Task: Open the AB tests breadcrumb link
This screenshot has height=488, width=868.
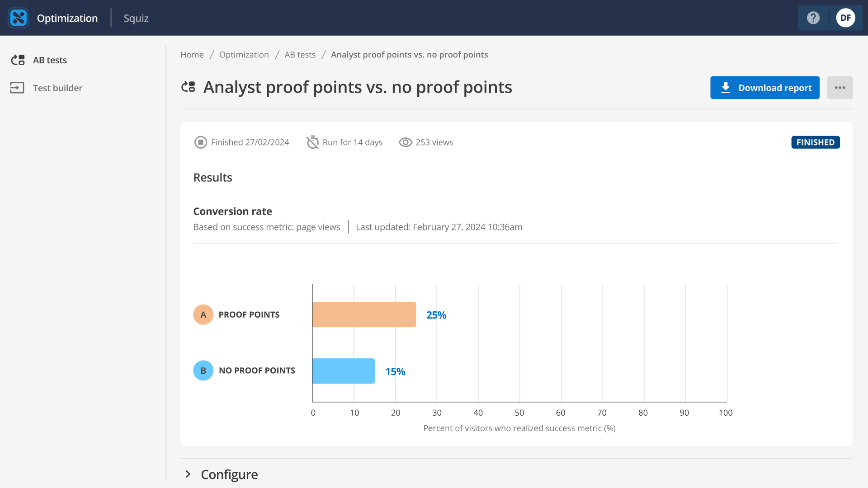Action: (300, 55)
